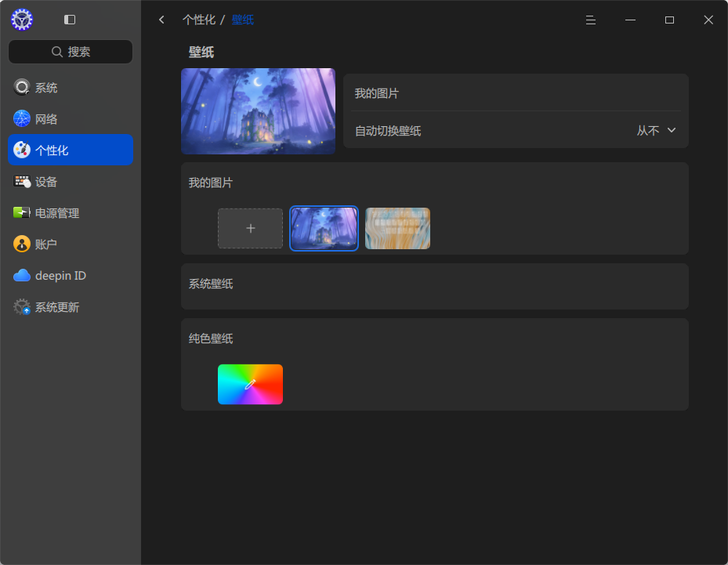This screenshot has height=565, width=728.
Task: Open 电源管理 label in sidebar
Action: click(x=57, y=213)
